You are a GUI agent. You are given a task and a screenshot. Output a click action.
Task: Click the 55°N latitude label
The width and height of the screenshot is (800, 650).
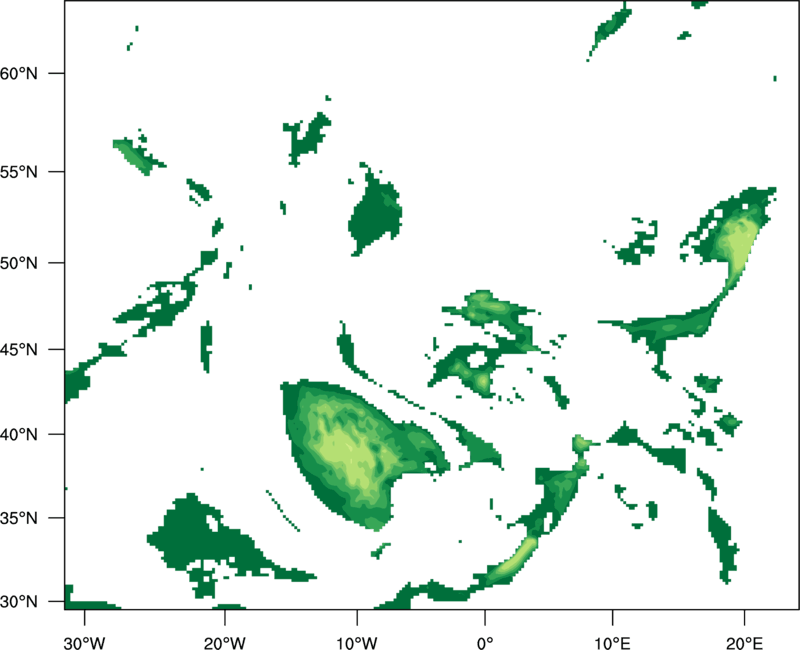point(18,172)
